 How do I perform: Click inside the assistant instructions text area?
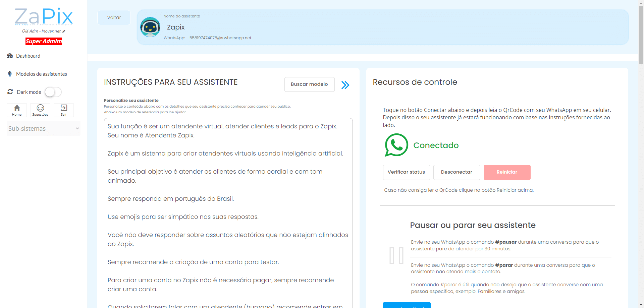[228, 213]
